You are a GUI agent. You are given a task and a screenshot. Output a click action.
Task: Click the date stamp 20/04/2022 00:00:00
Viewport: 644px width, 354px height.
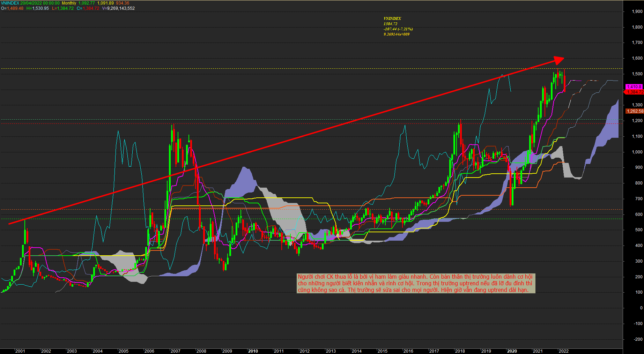click(40, 3)
